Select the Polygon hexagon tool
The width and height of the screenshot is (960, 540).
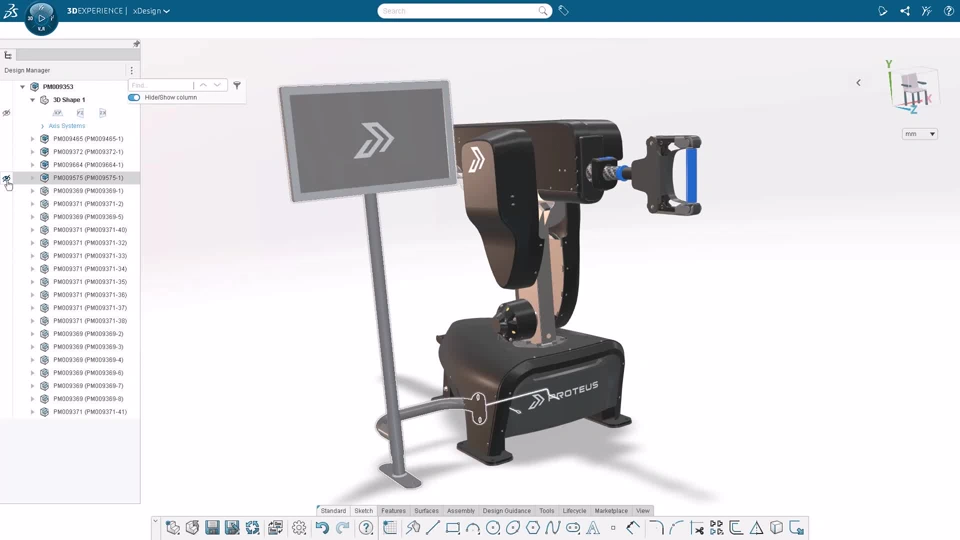[533, 528]
